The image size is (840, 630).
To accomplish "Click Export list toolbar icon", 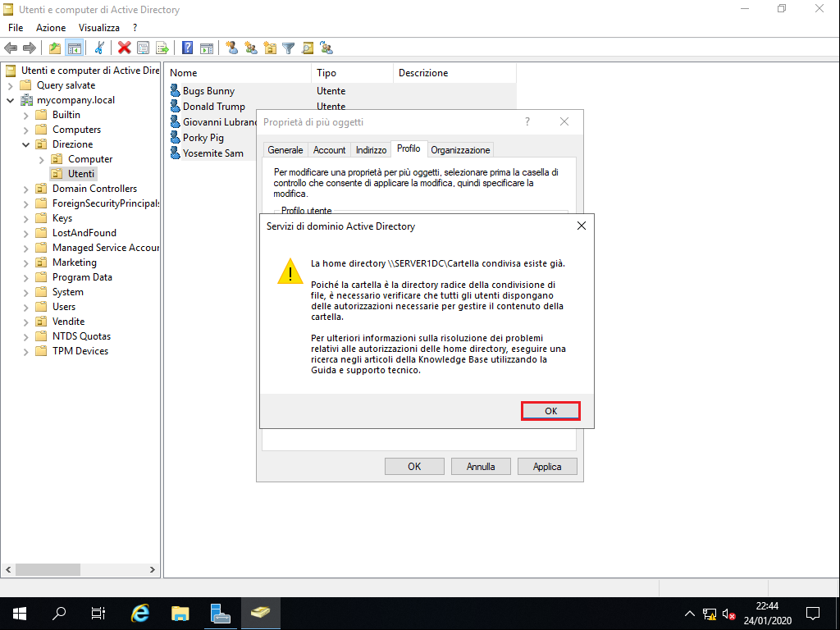I will [x=162, y=48].
